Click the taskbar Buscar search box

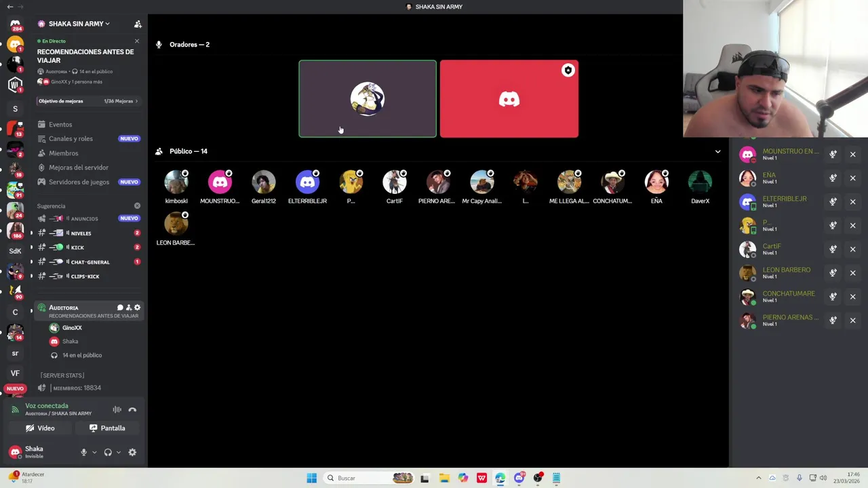(368, 478)
